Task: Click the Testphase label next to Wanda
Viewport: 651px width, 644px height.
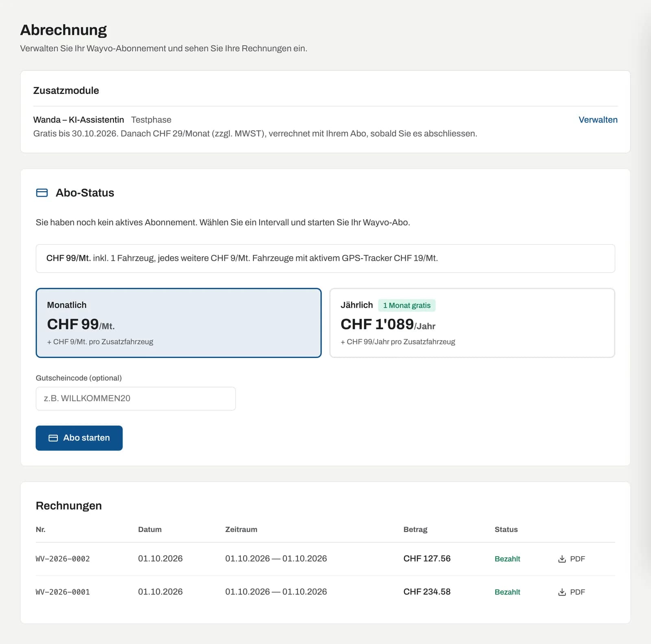Action: coord(151,120)
